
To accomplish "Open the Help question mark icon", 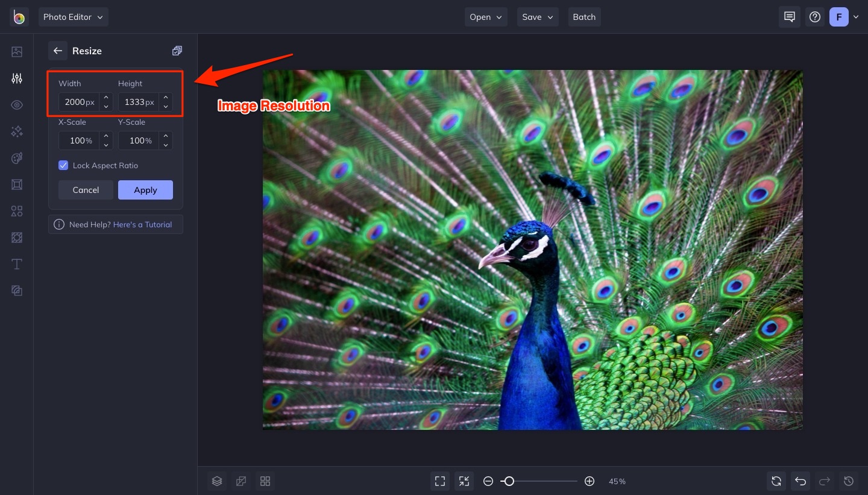I will 815,17.
